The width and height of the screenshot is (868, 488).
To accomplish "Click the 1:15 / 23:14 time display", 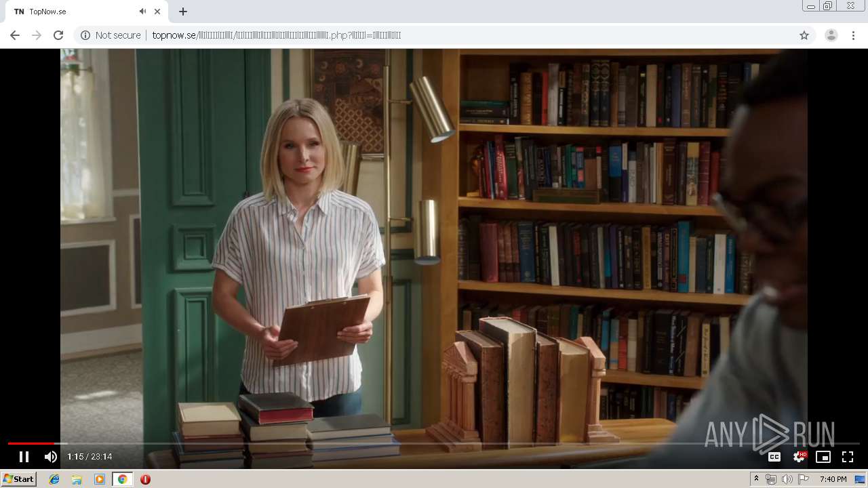I will click(x=90, y=457).
